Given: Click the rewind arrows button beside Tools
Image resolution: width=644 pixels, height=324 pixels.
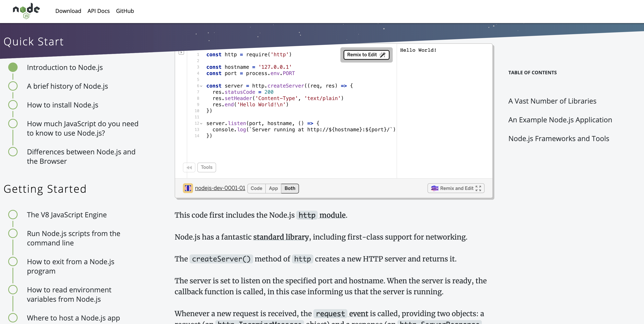Looking at the screenshot, I should 189,167.
